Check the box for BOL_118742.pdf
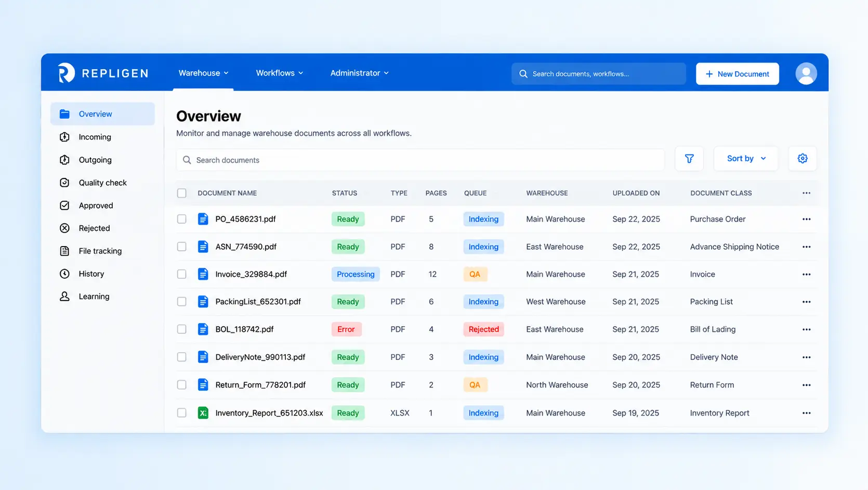This screenshot has height=490, width=868. coord(181,329)
